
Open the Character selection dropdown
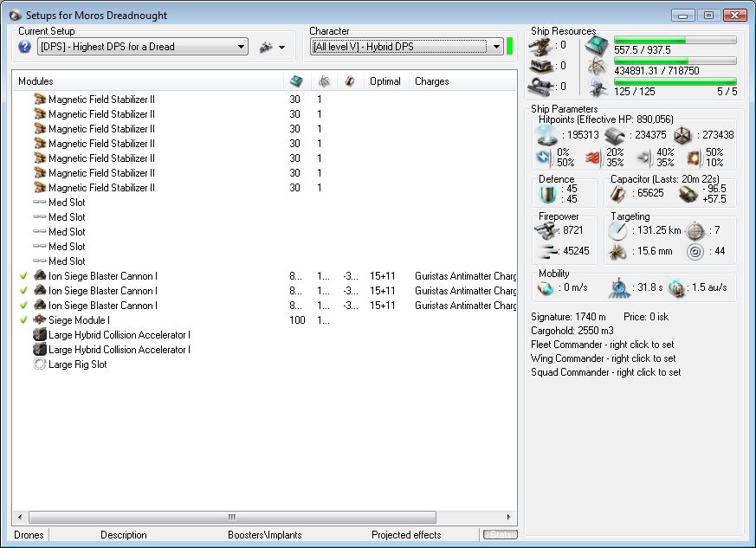click(407, 47)
